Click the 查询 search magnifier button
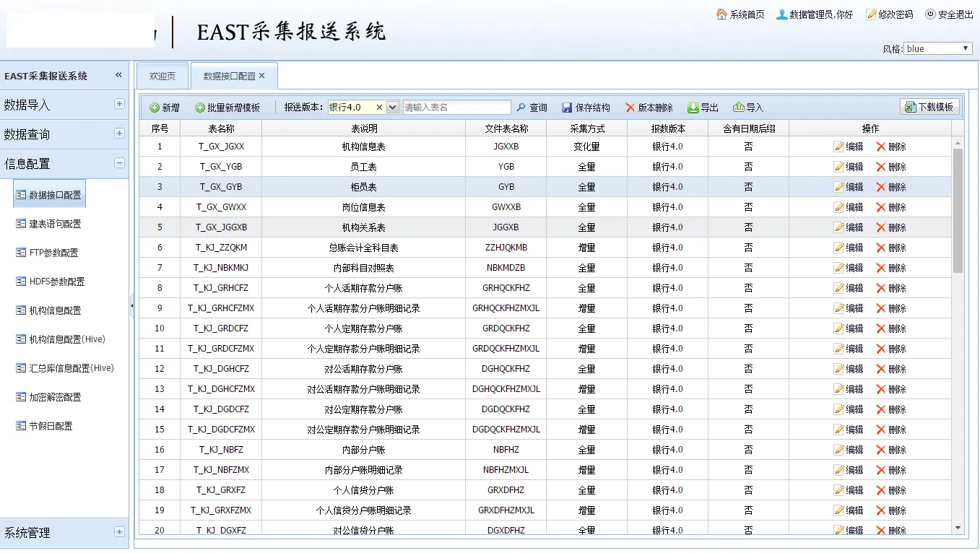980x553 pixels. [x=521, y=108]
